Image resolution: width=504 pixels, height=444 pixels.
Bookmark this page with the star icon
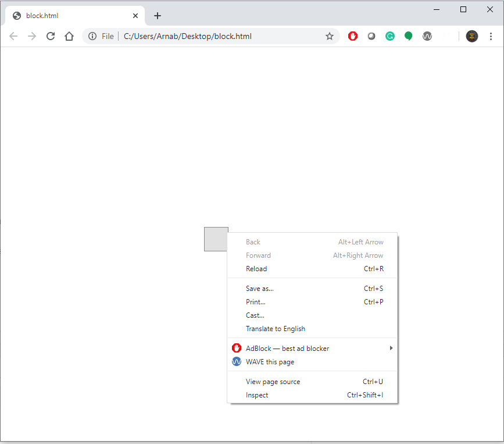point(330,36)
